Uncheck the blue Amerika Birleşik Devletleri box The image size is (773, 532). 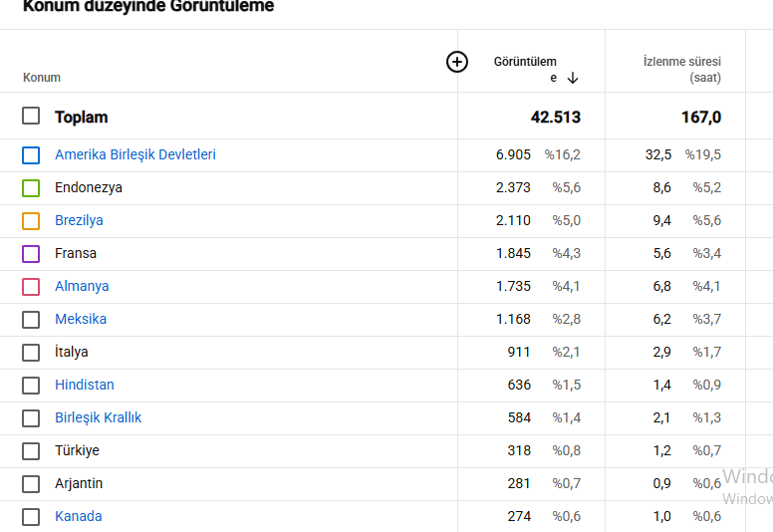pos(31,154)
